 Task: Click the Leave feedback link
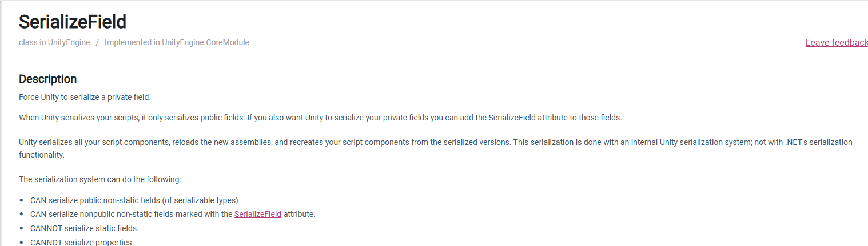pos(837,42)
